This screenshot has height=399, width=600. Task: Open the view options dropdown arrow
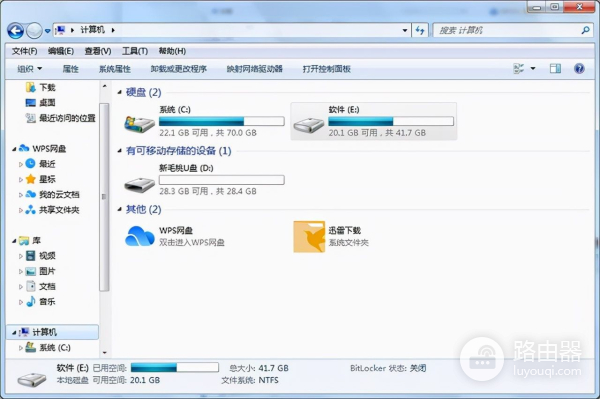(533, 68)
